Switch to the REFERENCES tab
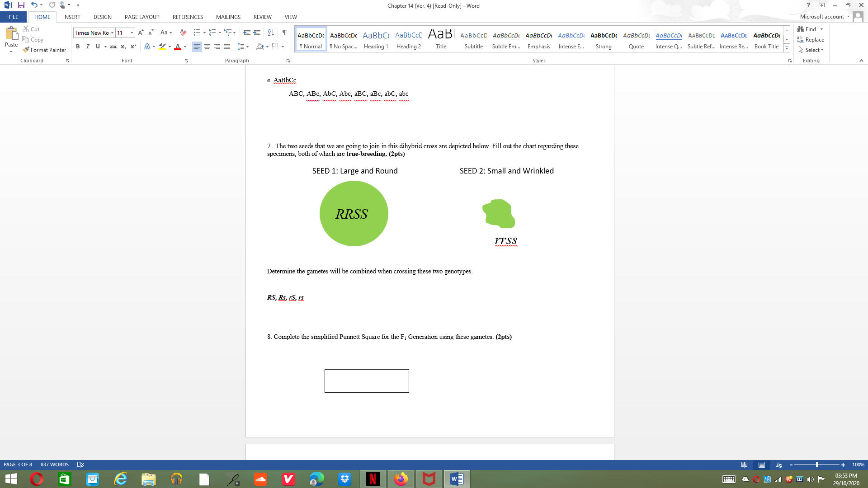Viewport: 868px width, 488px height. click(188, 17)
